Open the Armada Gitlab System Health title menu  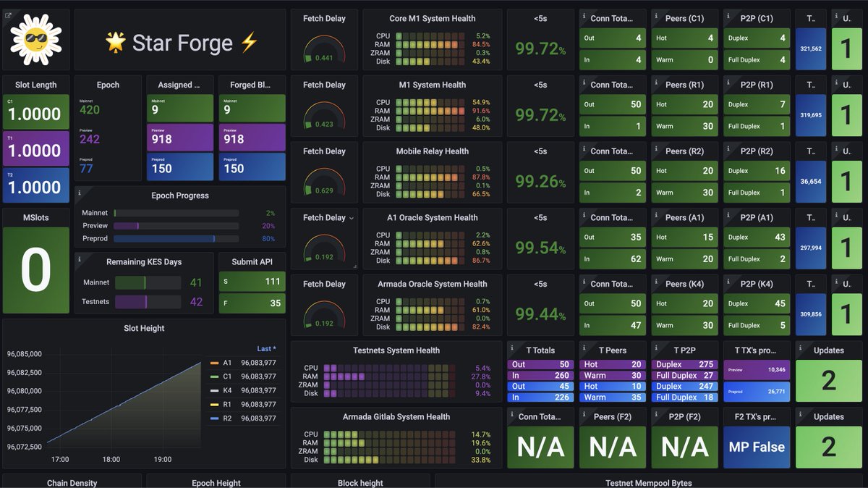[396, 417]
